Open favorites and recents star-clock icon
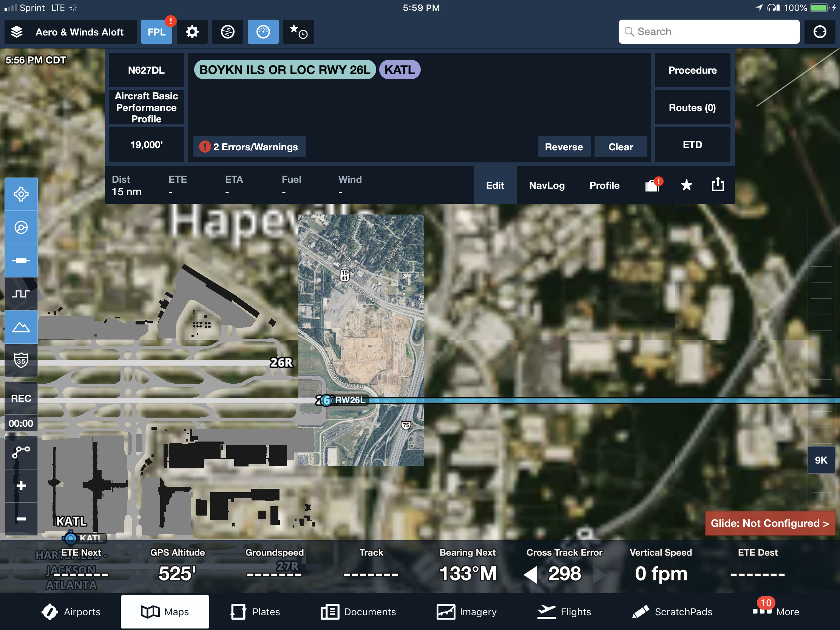Screen dimensions: 840x630 [x=298, y=32]
